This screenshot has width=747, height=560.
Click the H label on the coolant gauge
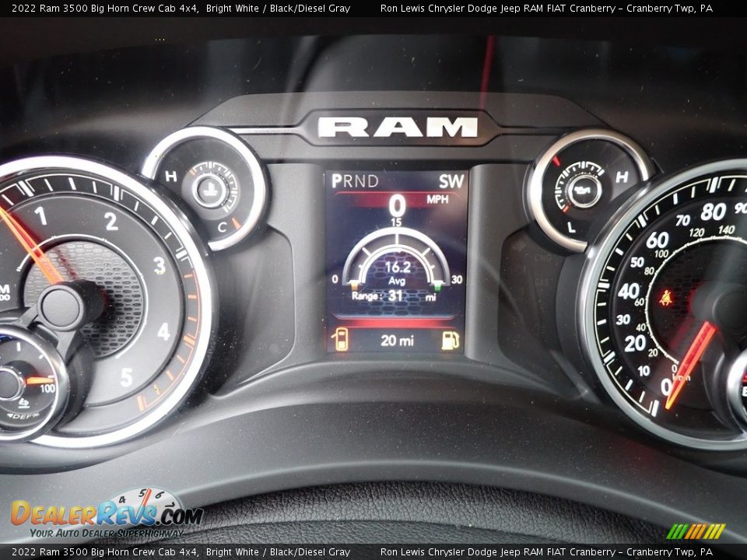click(x=170, y=177)
